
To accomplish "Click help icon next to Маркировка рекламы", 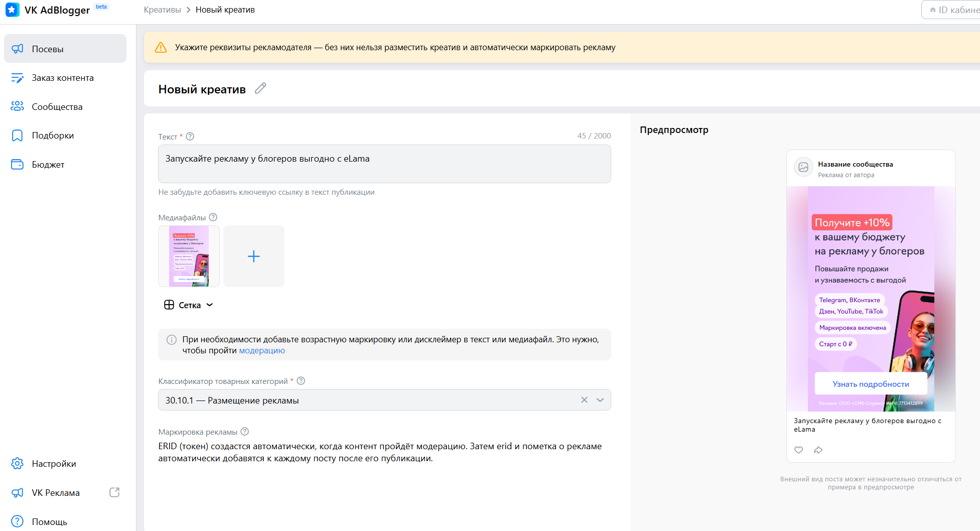I will coord(245,432).
